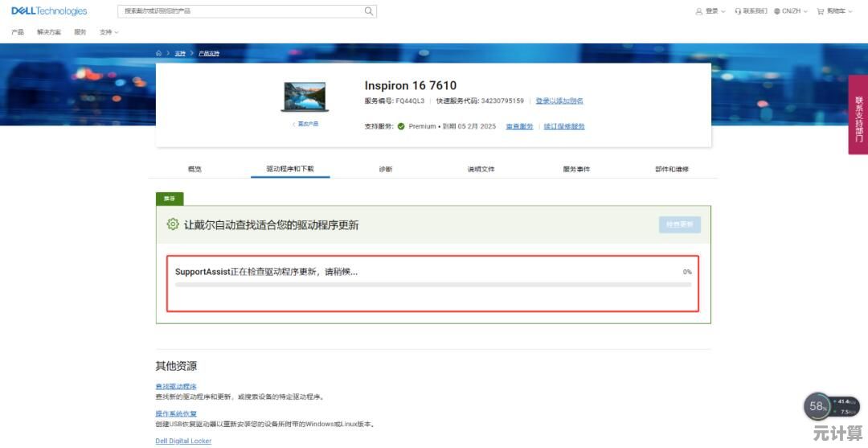Click the user account 登录 icon
868x448 pixels.
click(x=699, y=11)
